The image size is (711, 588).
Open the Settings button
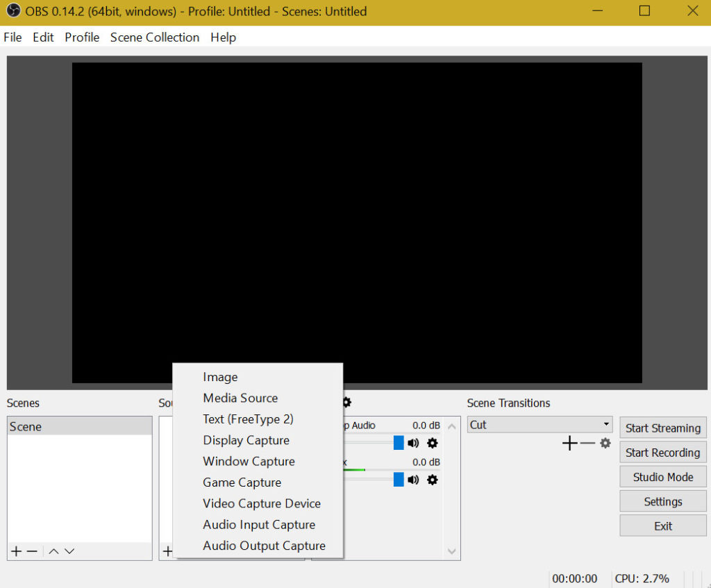click(x=663, y=501)
